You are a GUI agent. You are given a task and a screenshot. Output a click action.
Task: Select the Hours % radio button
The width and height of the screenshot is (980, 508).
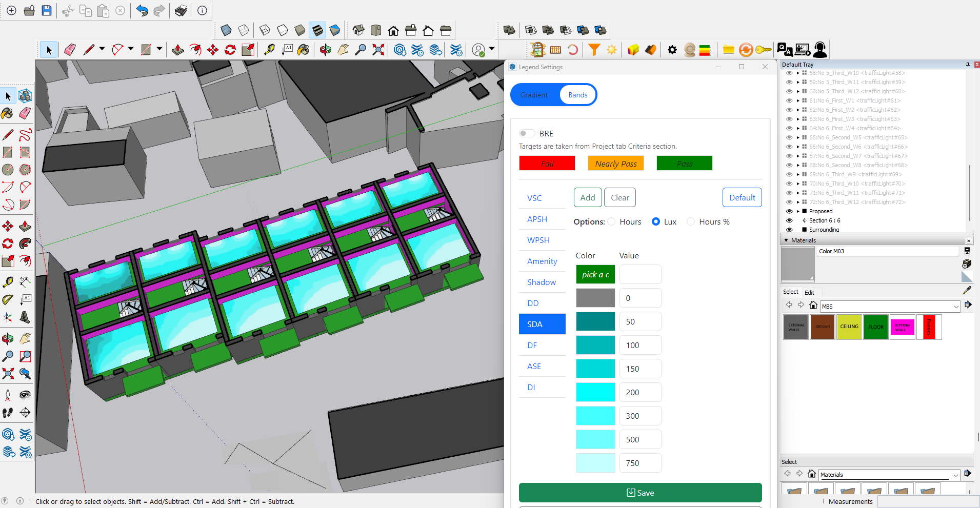[x=691, y=221]
